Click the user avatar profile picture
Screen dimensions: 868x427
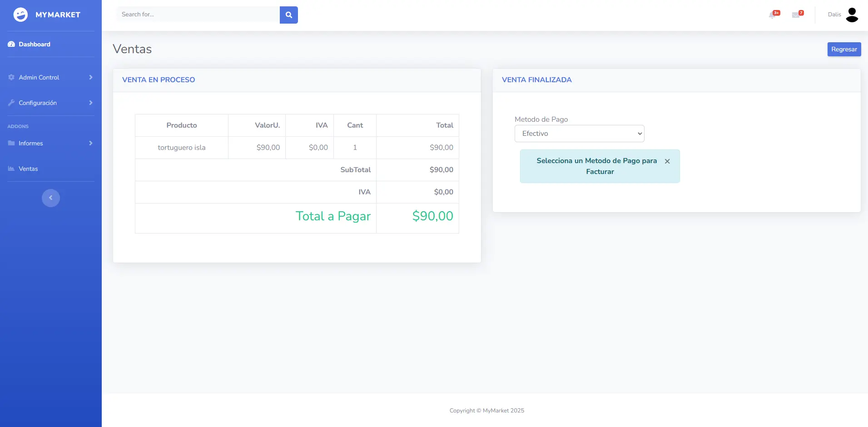(852, 15)
